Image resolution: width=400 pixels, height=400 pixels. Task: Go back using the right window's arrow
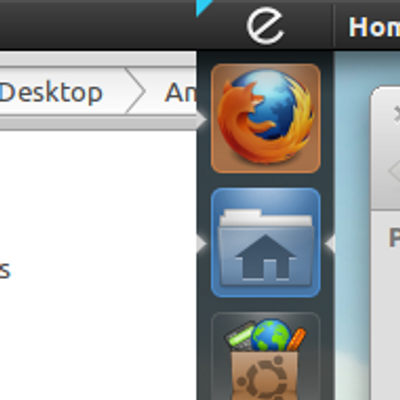pyautogui.click(x=394, y=171)
